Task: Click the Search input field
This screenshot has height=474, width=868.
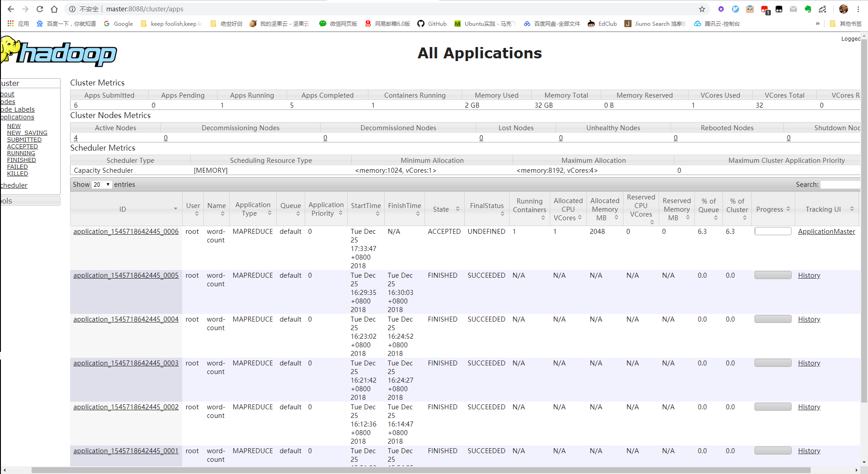Action: pyautogui.click(x=840, y=185)
